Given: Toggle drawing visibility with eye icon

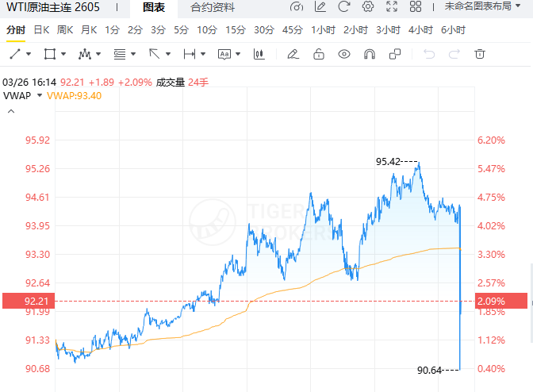Looking at the screenshot, I should (x=343, y=55).
